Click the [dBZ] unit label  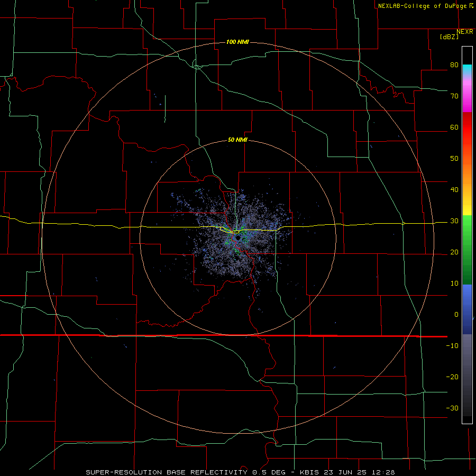pos(449,36)
